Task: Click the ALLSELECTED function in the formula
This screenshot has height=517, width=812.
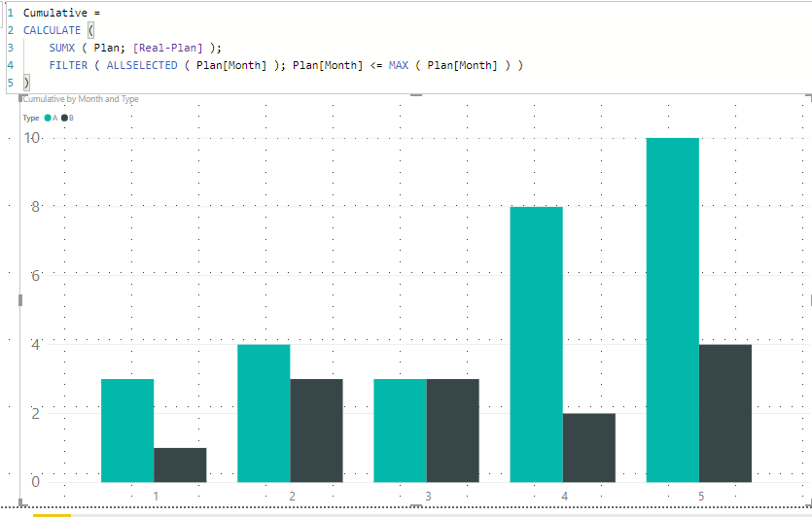Action: coord(142,66)
